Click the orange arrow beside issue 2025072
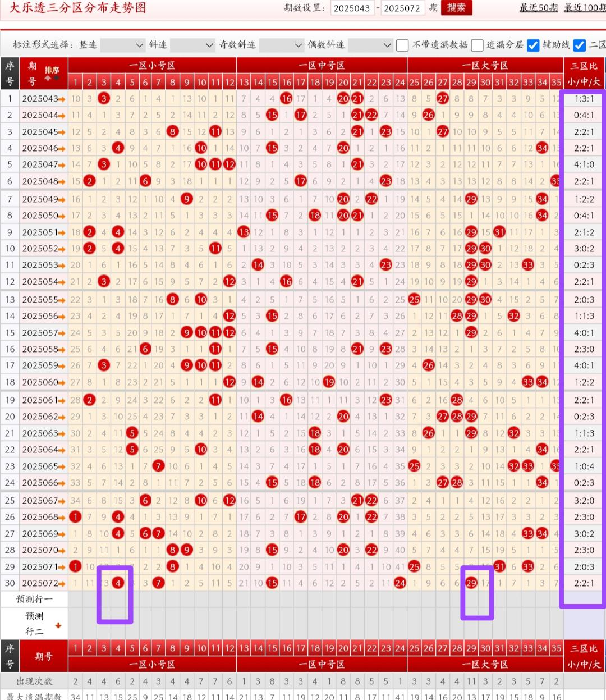The height and width of the screenshot is (700, 606). click(x=62, y=584)
